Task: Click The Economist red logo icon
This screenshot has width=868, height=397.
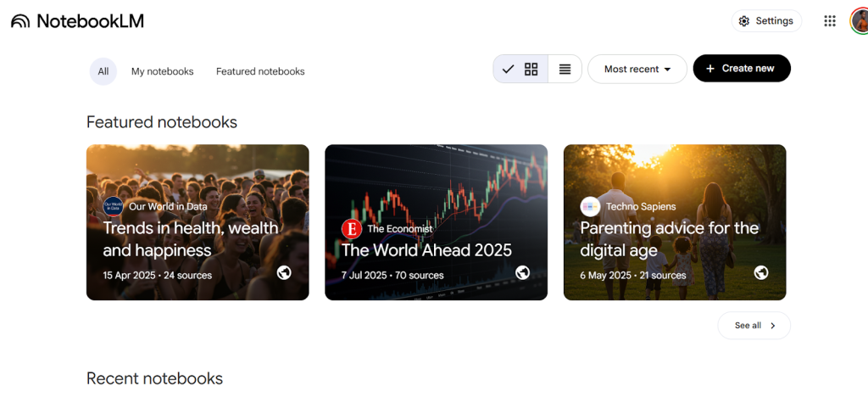Action: (351, 228)
